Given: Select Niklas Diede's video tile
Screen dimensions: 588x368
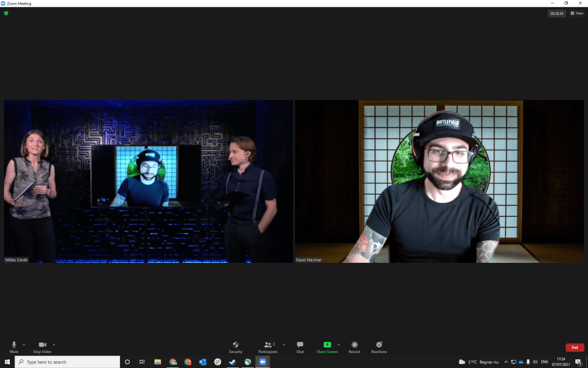Looking at the screenshot, I should [x=148, y=181].
